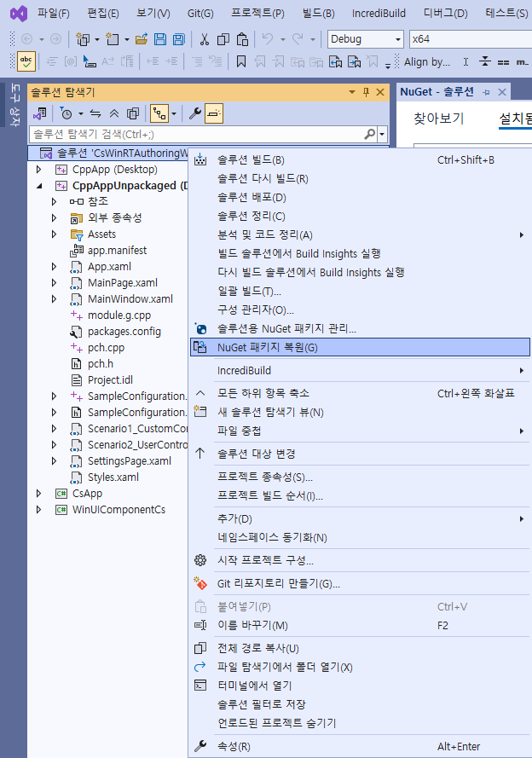This screenshot has height=758, width=532.
Task: Click the Navigate Backward arrow icon
Action: [x=27, y=39]
